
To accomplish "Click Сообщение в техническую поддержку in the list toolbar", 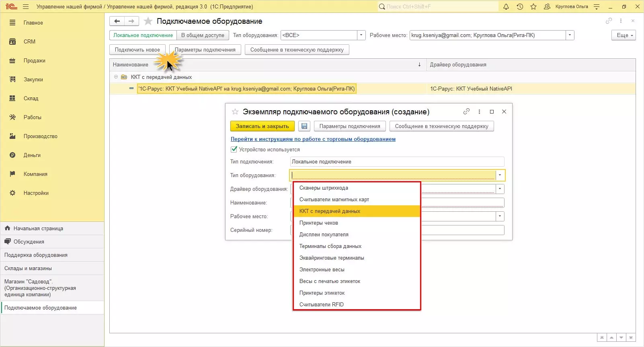I will [x=297, y=50].
